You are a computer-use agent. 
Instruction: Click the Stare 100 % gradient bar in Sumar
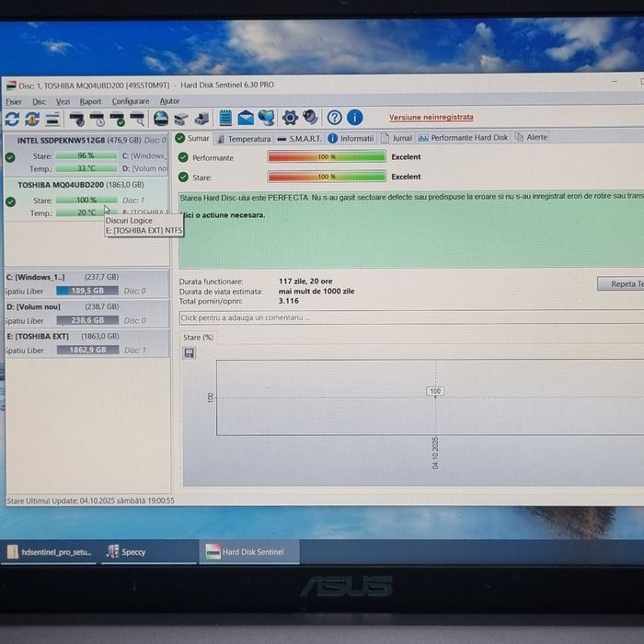(327, 177)
